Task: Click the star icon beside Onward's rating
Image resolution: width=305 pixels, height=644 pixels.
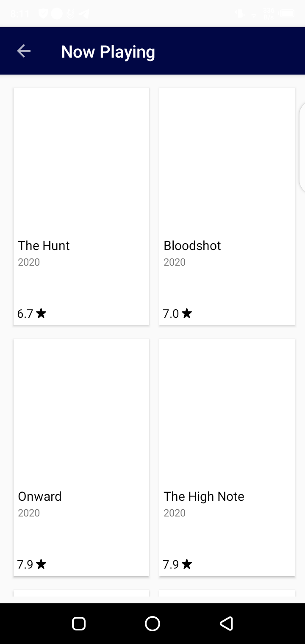Action: (x=41, y=564)
